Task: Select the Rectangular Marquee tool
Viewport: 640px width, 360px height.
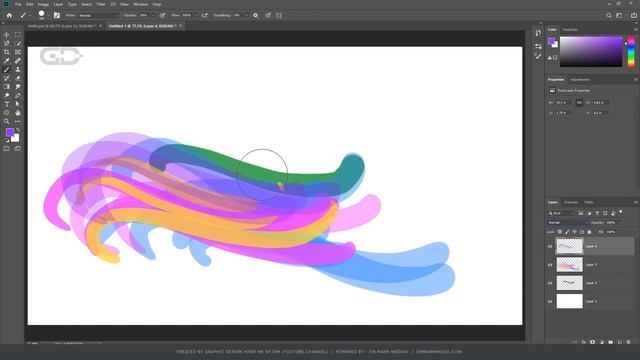Action: (18, 35)
